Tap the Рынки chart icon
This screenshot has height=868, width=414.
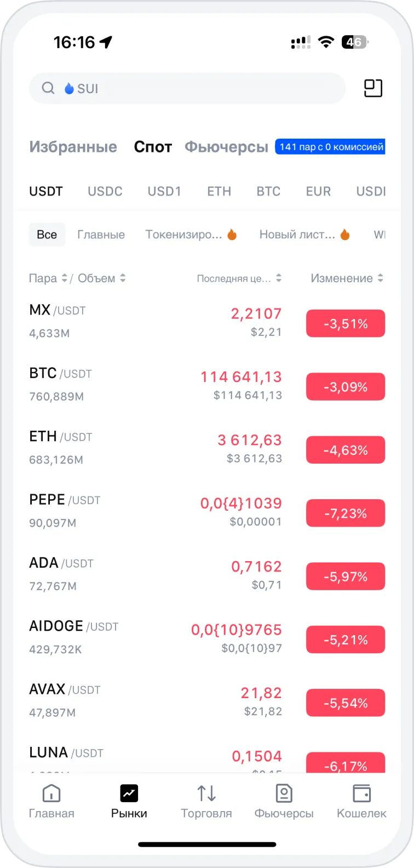click(129, 793)
